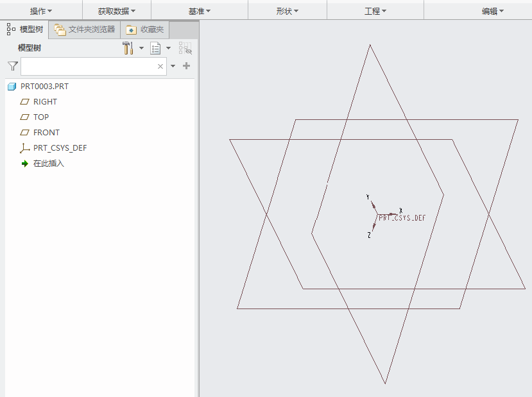Screen dimensions: 532x397
Task: Switch to the 文件夹浏览器 tab
Action: pos(85,30)
